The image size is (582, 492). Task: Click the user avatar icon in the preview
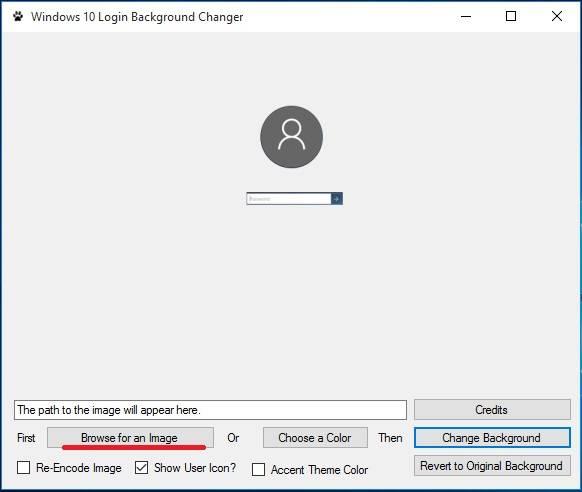click(291, 137)
